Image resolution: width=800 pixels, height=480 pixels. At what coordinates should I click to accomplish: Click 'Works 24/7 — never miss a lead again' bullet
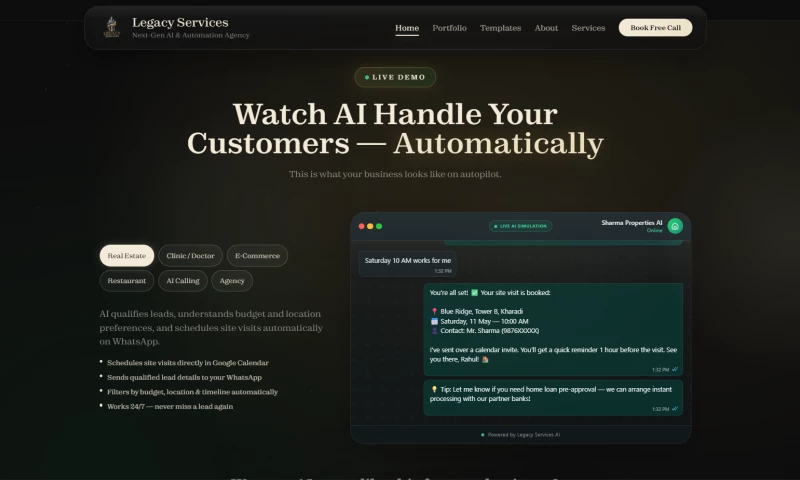click(170, 407)
